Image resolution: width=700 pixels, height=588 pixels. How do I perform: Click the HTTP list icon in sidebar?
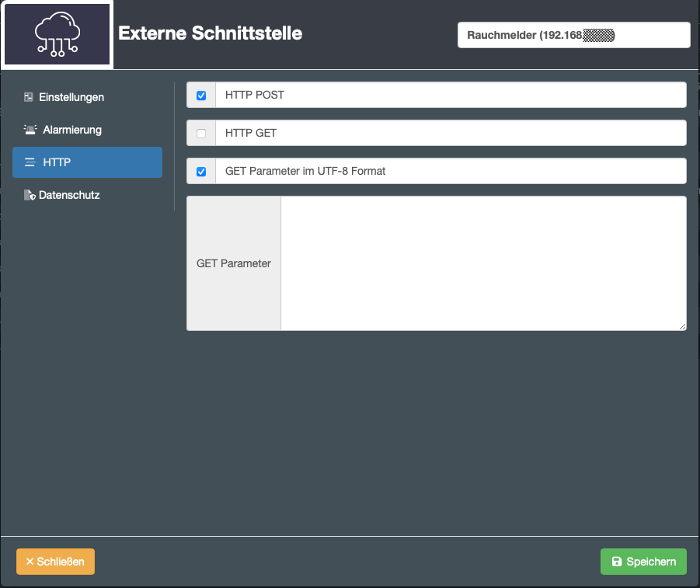(30, 162)
